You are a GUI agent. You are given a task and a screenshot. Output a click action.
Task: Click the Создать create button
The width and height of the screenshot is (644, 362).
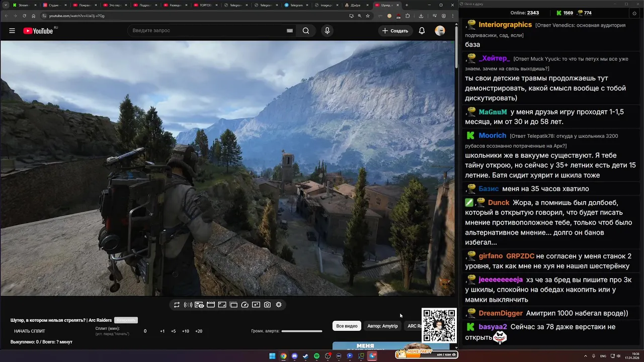pyautogui.click(x=395, y=31)
